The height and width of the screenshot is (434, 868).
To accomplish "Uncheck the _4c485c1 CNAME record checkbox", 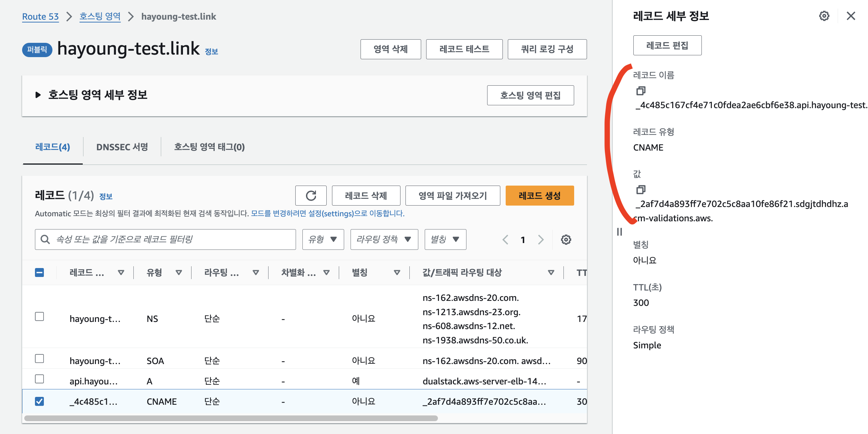I will click(40, 402).
